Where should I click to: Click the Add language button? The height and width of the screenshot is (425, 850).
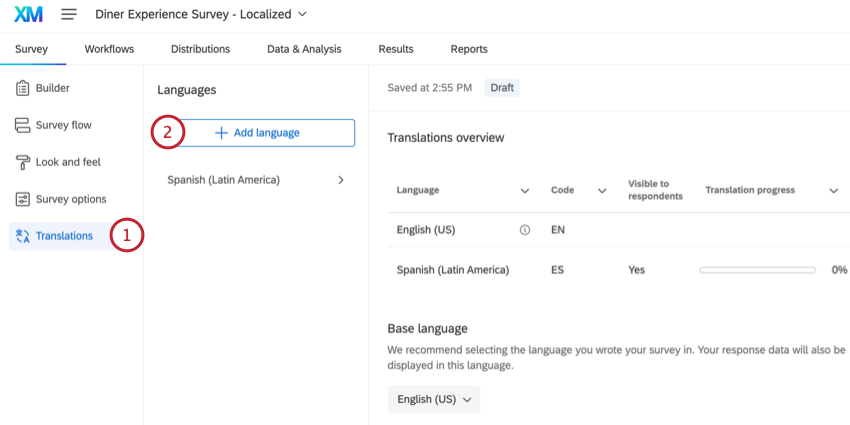click(x=257, y=133)
